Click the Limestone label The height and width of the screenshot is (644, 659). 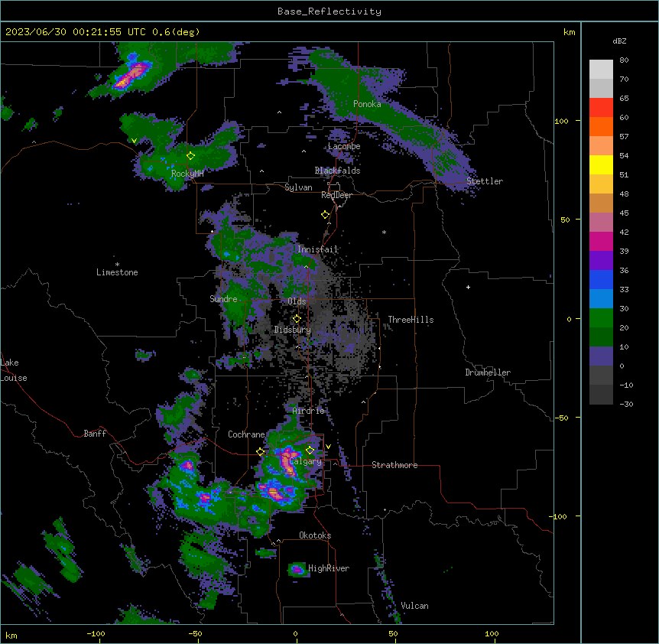[x=117, y=272]
